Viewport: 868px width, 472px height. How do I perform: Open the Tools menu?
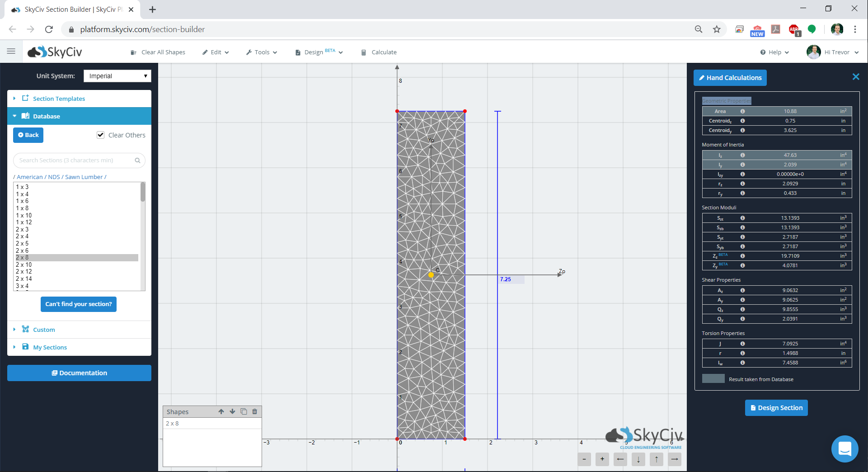tap(262, 52)
